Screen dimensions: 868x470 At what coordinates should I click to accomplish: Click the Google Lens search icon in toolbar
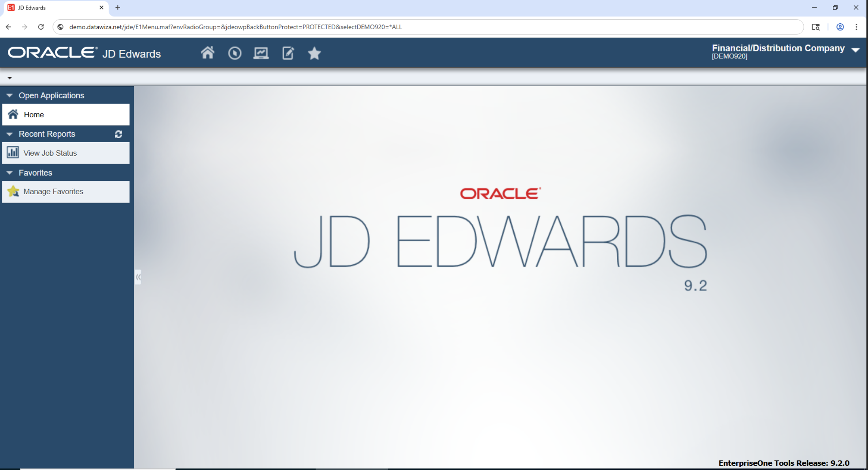(815, 27)
